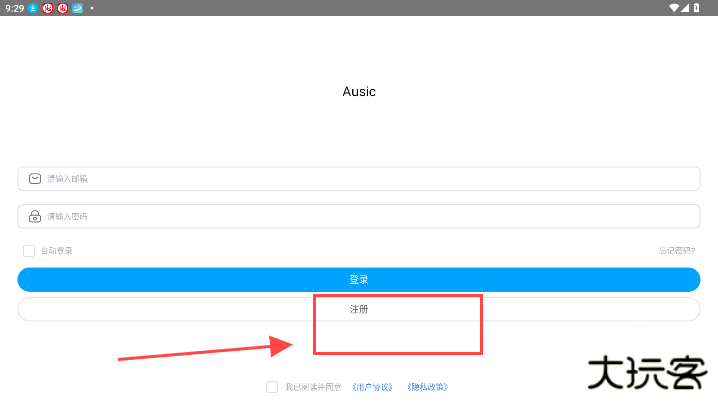The width and height of the screenshot is (718, 404).
Task: Check the 我已阅读并同意 agreement checkbox
Action: coord(272,387)
